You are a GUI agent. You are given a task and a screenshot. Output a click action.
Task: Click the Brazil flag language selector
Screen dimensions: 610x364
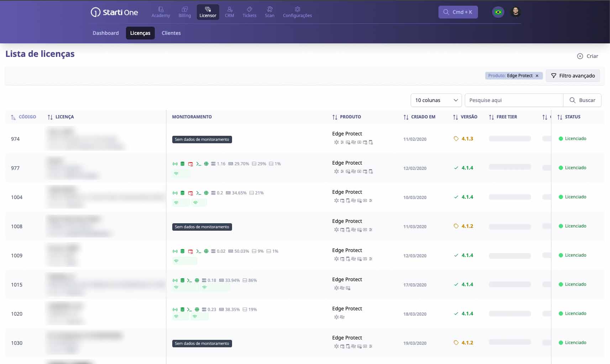point(498,12)
